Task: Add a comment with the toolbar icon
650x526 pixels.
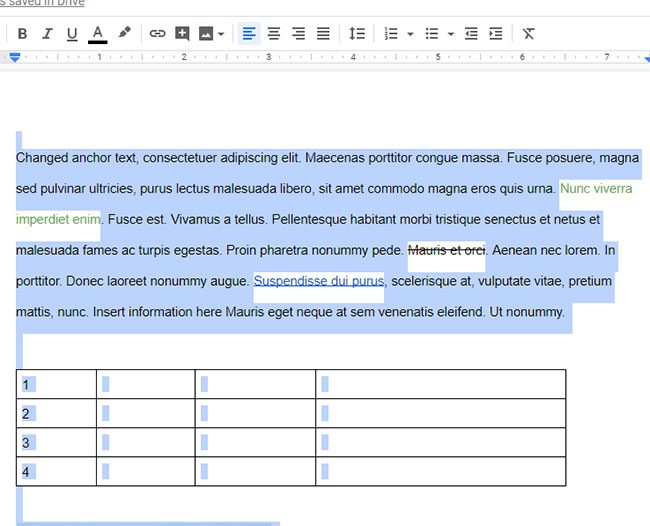Action: (182, 34)
